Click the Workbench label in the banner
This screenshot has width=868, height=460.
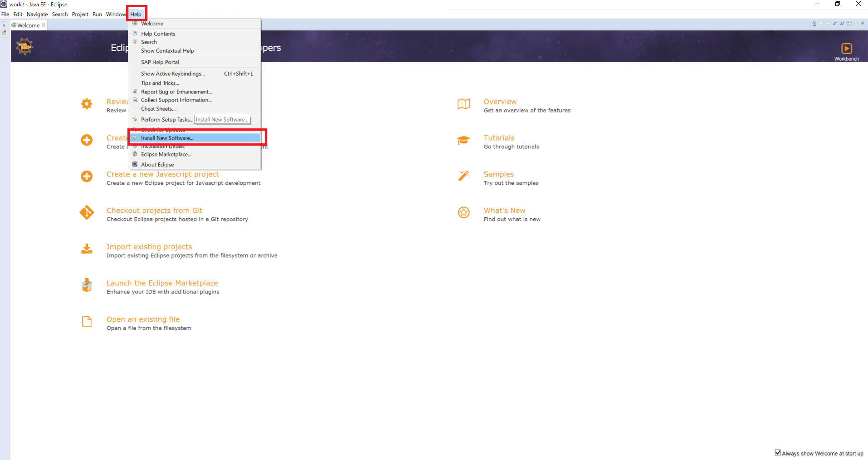click(846, 59)
